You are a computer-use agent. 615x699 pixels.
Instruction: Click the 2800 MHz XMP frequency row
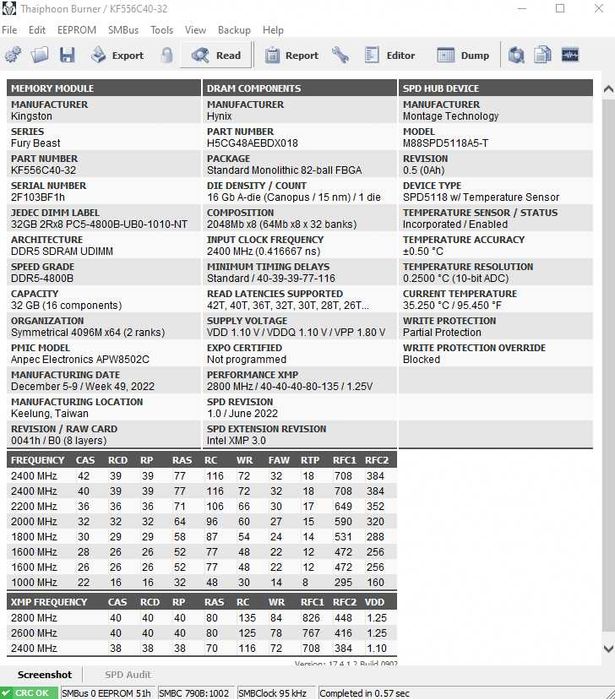(x=201, y=618)
